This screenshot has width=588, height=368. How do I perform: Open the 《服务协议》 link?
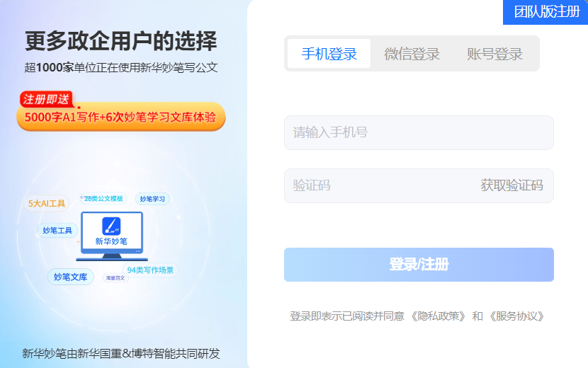pyautogui.click(x=517, y=316)
